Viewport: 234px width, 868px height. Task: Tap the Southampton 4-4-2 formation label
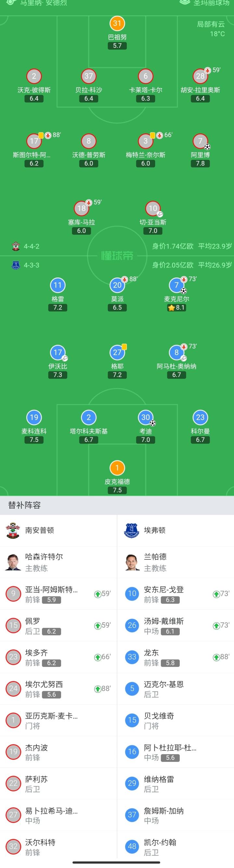point(32,246)
